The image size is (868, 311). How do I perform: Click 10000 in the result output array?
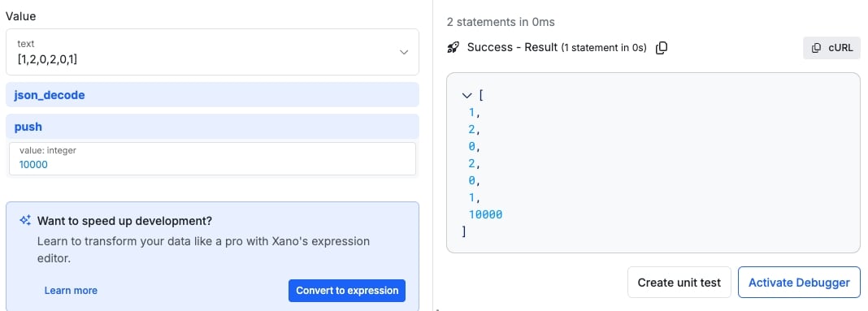pos(485,214)
